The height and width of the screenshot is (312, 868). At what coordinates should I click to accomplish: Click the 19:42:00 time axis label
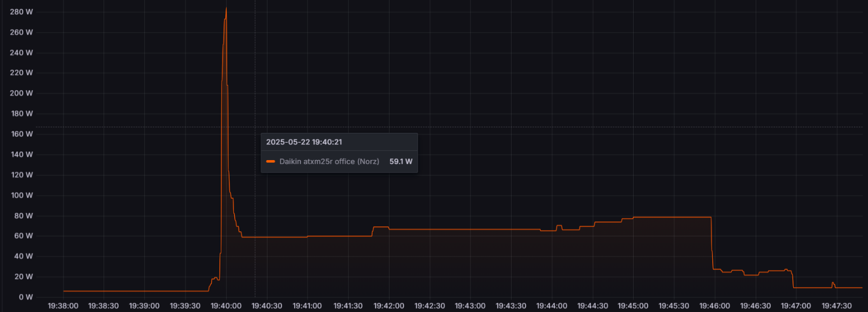pyautogui.click(x=389, y=306)
